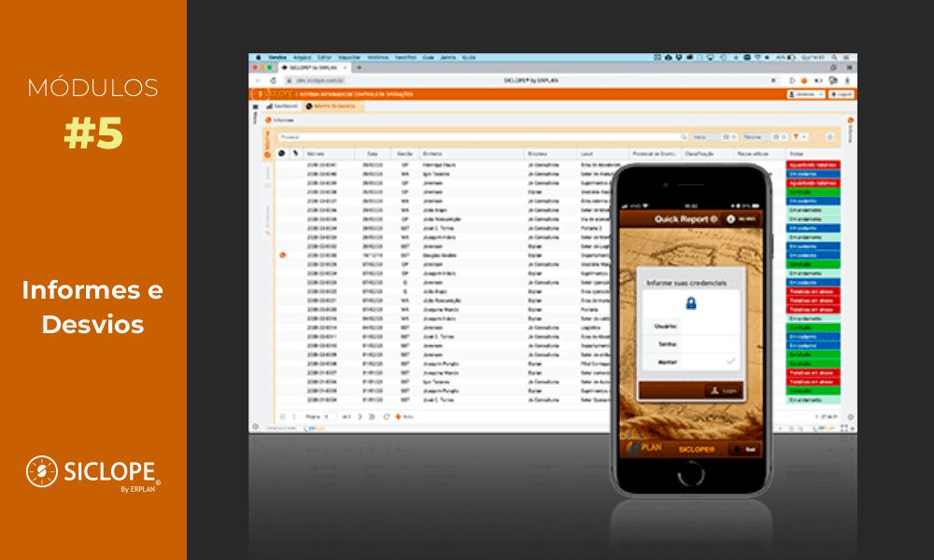Screen dimensions: 934x560
Task: Click the Novo button in the grid footer
Action: click(x=403, y=416)
